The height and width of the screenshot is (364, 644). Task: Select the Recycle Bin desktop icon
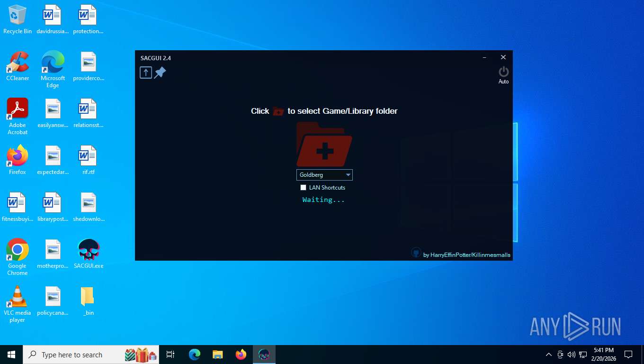[18, 19]
